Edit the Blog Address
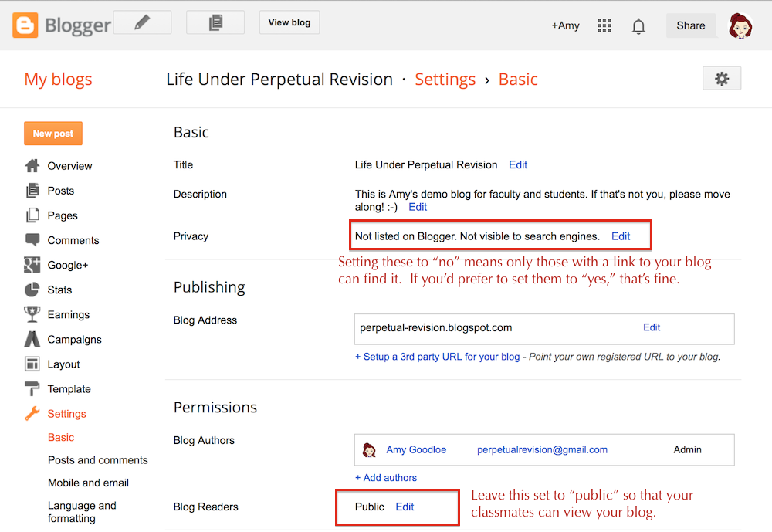 pos(652,327)
